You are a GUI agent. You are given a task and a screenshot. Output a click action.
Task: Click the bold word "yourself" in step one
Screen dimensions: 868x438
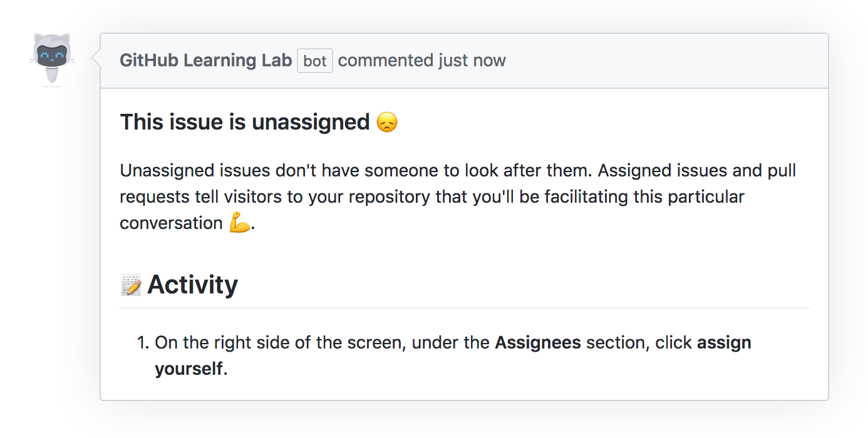(x=189, y=369)
